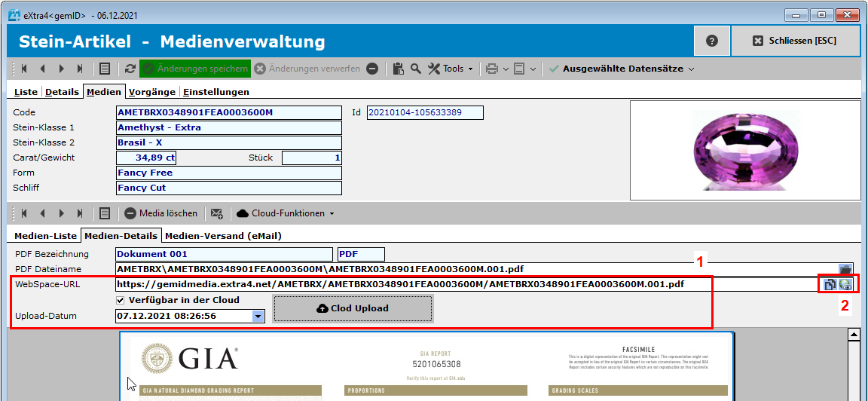This screenshot has height=401, width=868.
Task: Open the WebSpace-URL using the globe icon
Action: [x=845, y=285]
